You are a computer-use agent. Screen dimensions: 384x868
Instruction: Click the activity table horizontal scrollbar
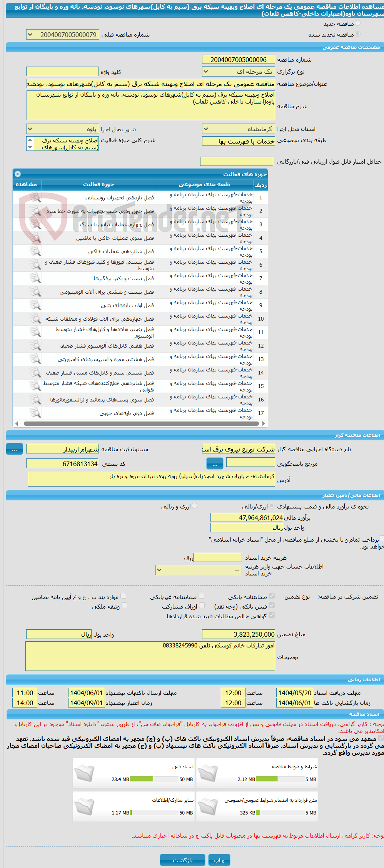coord(141,423)
